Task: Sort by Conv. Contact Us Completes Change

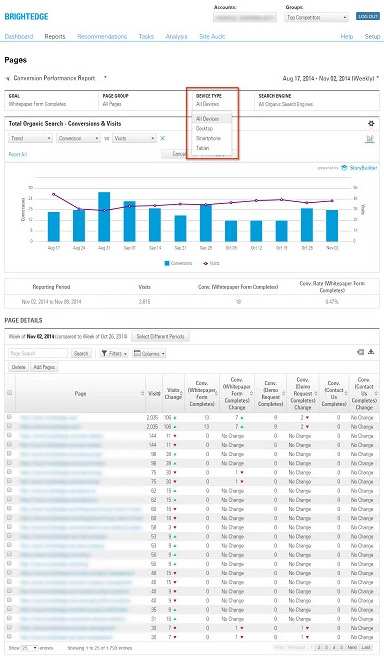Action: point(376,393)
